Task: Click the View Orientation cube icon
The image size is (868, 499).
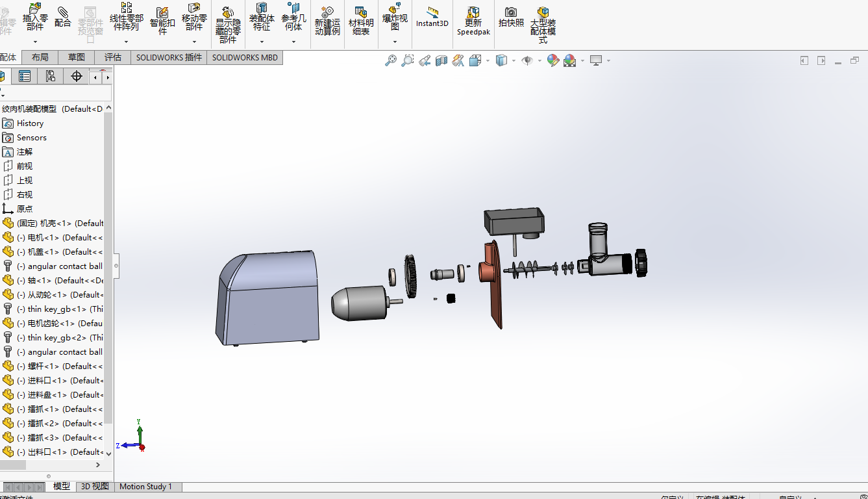Action: 475,60
